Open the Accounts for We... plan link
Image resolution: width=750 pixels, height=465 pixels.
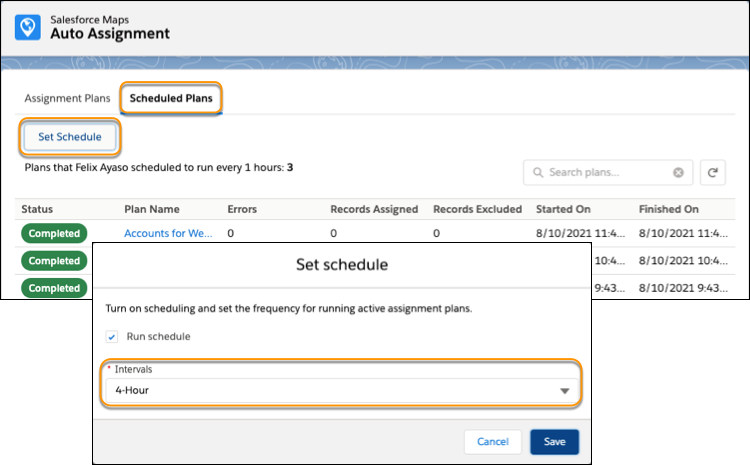tap(168, 233)
